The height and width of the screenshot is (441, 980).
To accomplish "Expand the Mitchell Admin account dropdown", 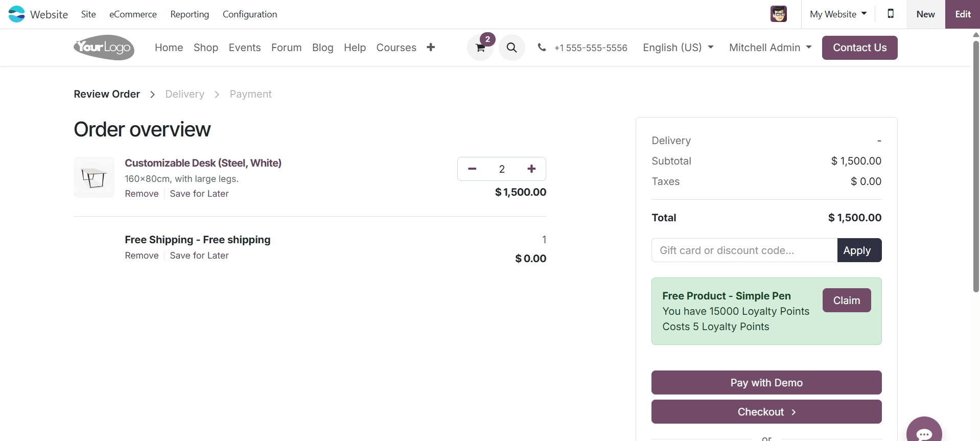I will (770, 48).
